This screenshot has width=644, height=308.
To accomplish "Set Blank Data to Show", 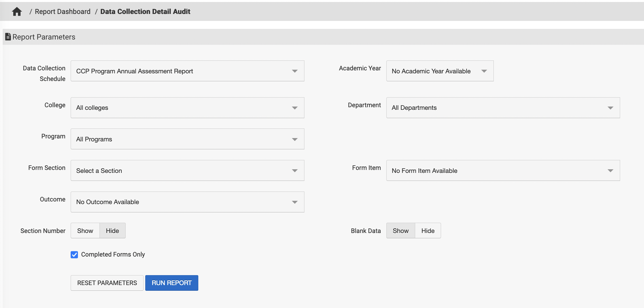I will [x=401, y=231].
